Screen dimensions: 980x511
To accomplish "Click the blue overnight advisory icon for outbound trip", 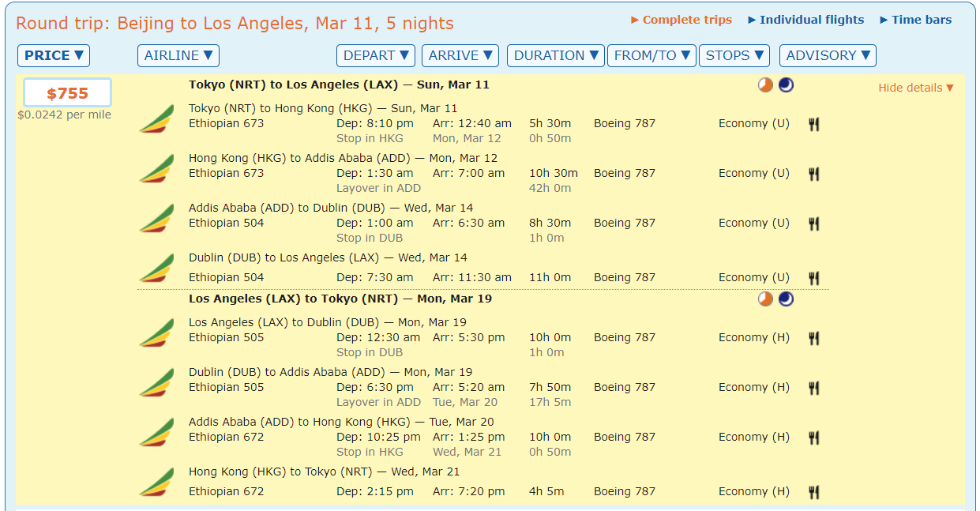I will pos(786,85).
